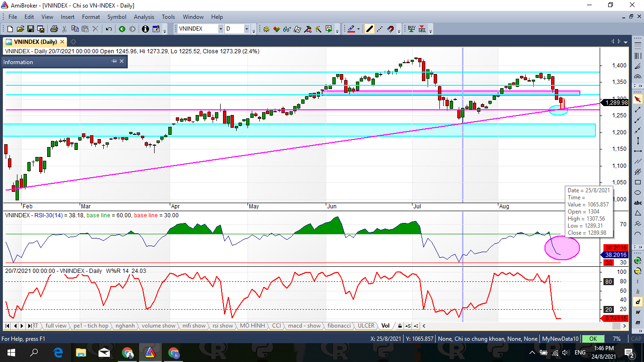The width and height of the screenshot is (644, 362).
Task: Click the Print icon in toolbar
Action: (54, 29)
